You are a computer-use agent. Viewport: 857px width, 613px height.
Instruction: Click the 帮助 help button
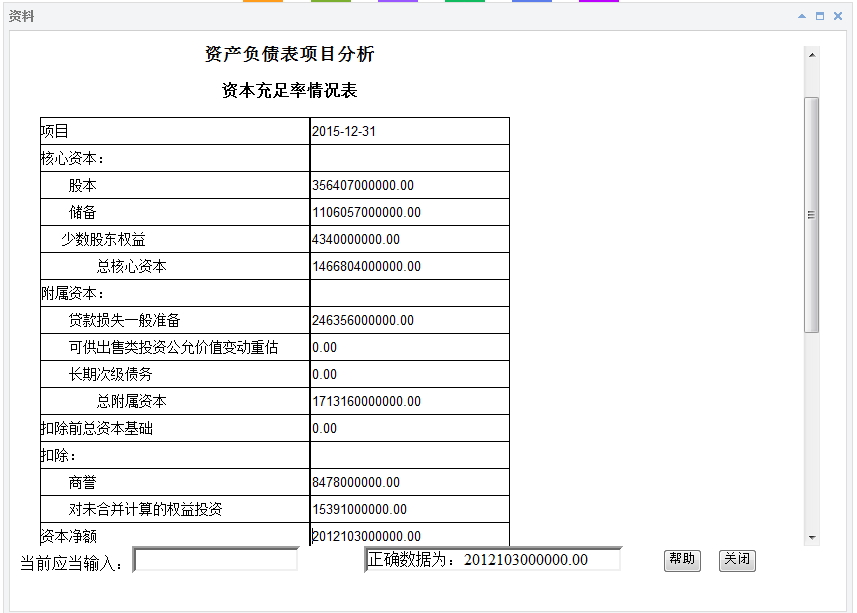[682, 560]
